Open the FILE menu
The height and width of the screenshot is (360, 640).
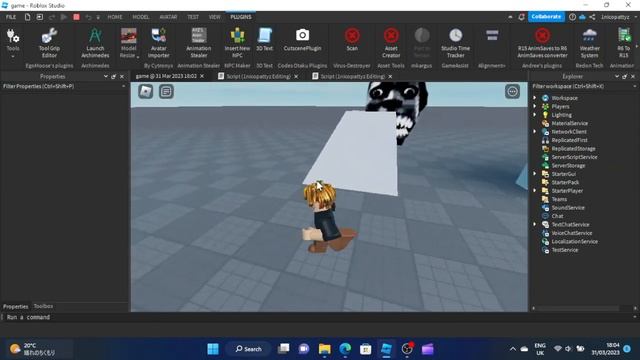[x=11, y=17]
